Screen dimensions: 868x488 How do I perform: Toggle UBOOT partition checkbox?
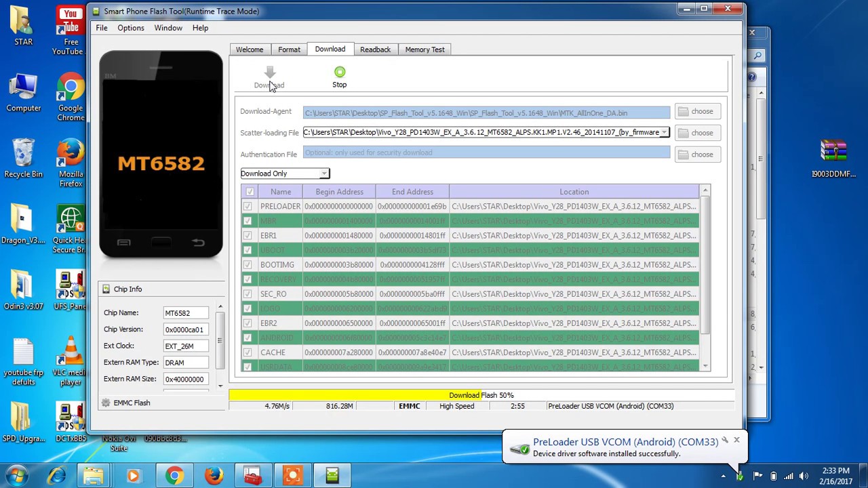click(248, 250)
